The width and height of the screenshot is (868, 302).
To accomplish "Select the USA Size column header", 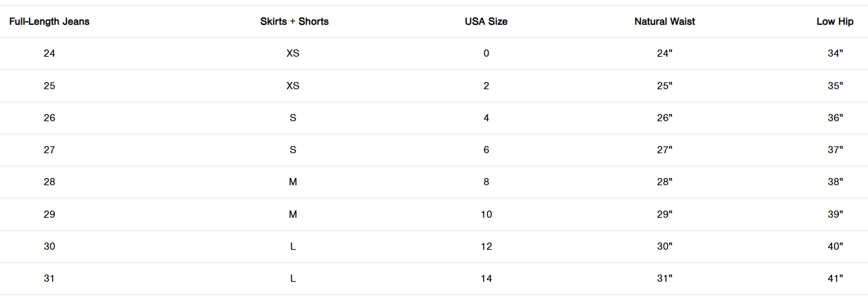I will (x=486, y=22).
